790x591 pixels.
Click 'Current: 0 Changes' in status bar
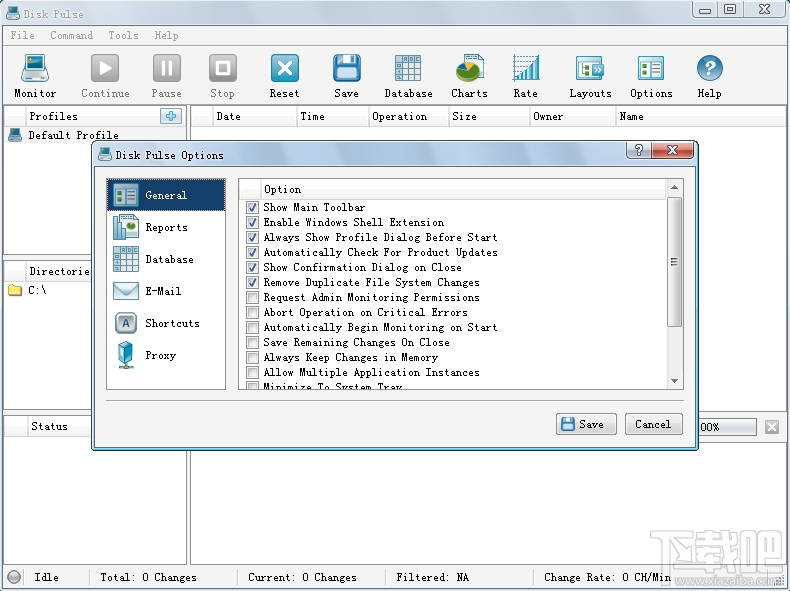tap(302, 577)
